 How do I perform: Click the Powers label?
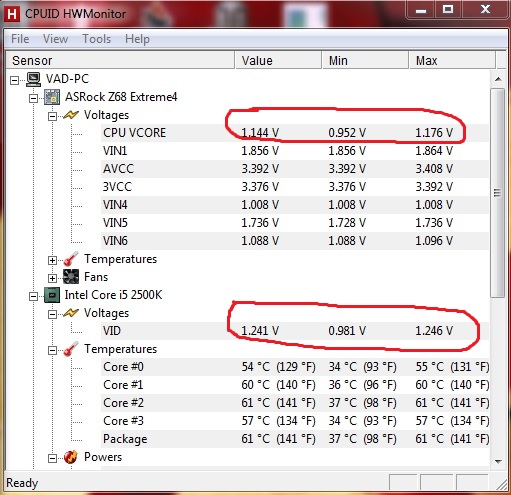point(103,457)
